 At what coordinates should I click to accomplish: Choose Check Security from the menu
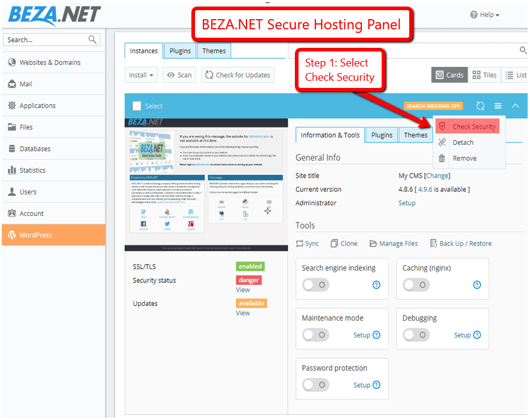pyautogui.click(x=467, y=126)
